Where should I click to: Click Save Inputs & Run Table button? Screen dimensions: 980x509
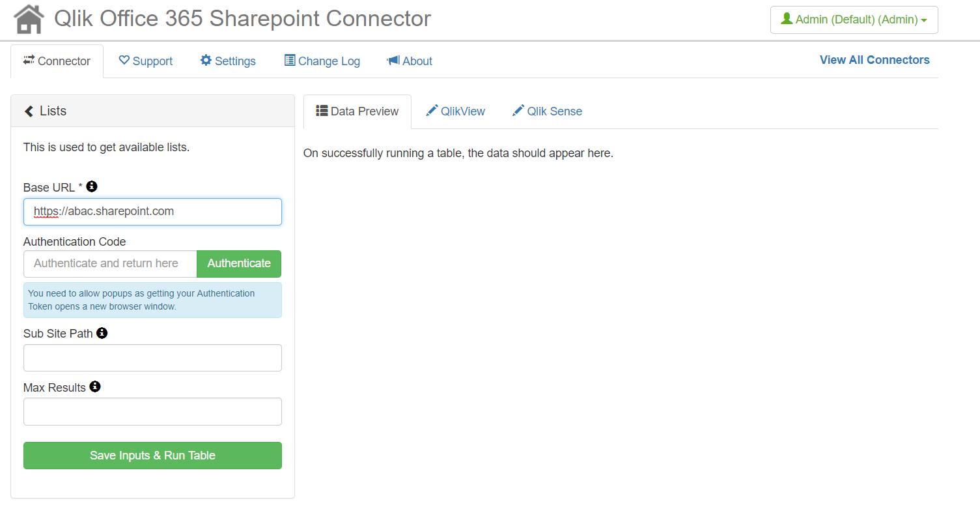(x=152, y=456)
